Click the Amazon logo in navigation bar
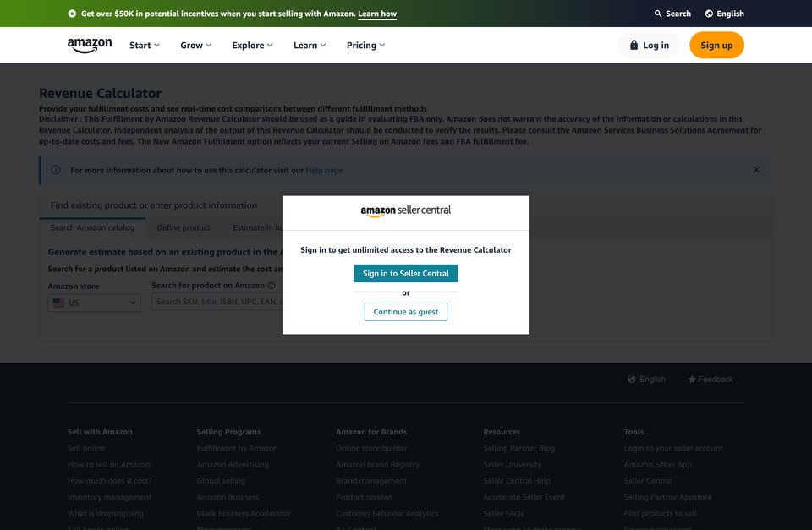812x530 pixels. click(90, 46)
